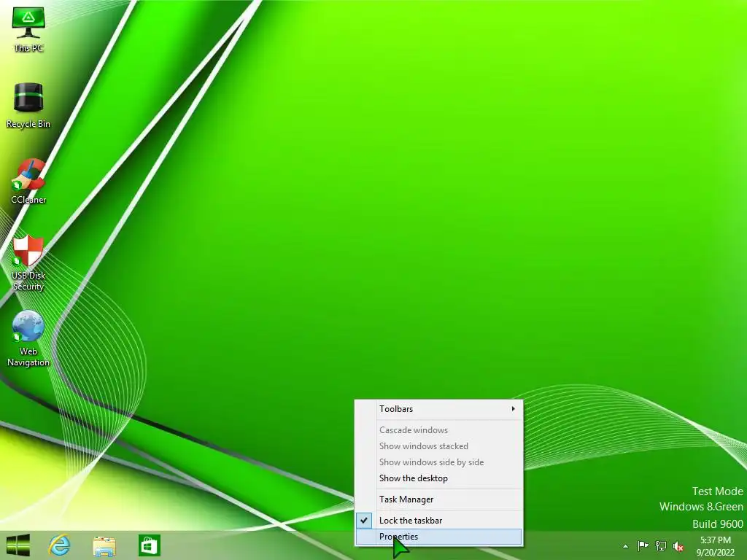Open the clock showing 5:37 PM

pos(715,546)
